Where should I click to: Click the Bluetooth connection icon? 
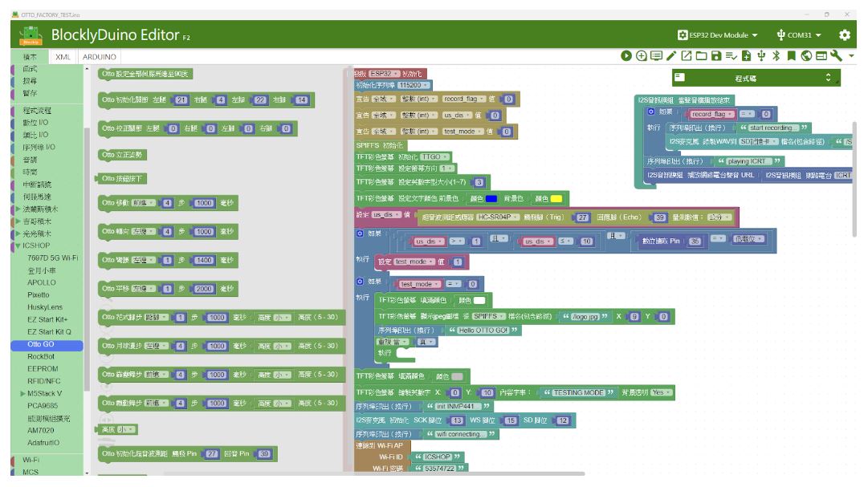pos(775,55)
